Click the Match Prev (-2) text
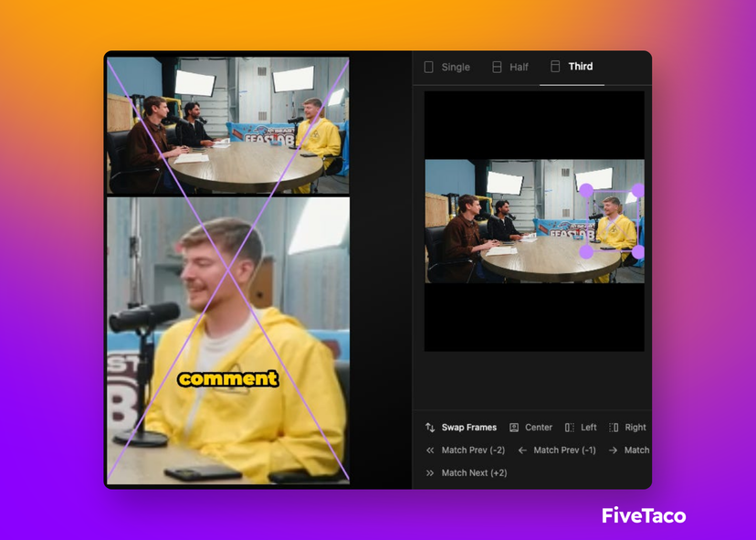This screenshot has height=540, width=756. pyautogui.click(x=473, y=450)
